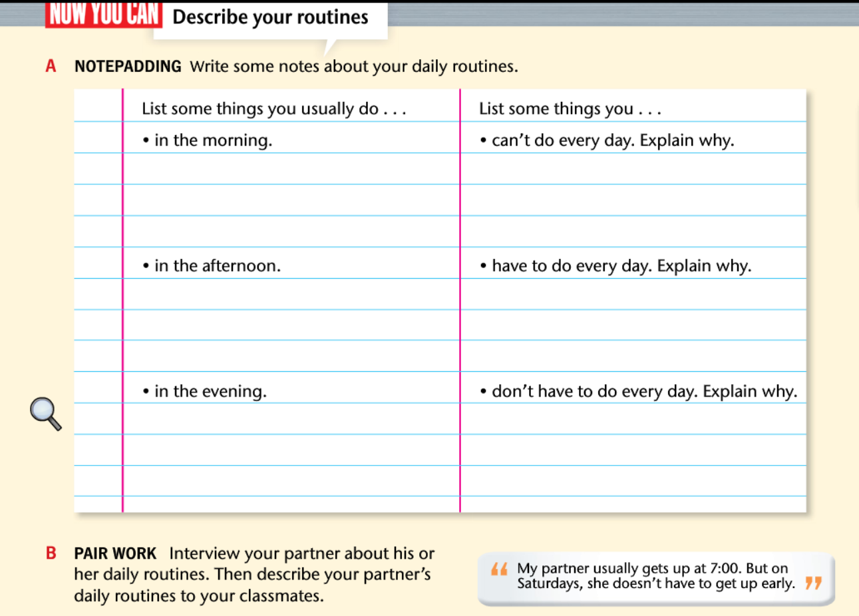Click 'Write some notes about your daily routines.'

(x=354, y=67)
